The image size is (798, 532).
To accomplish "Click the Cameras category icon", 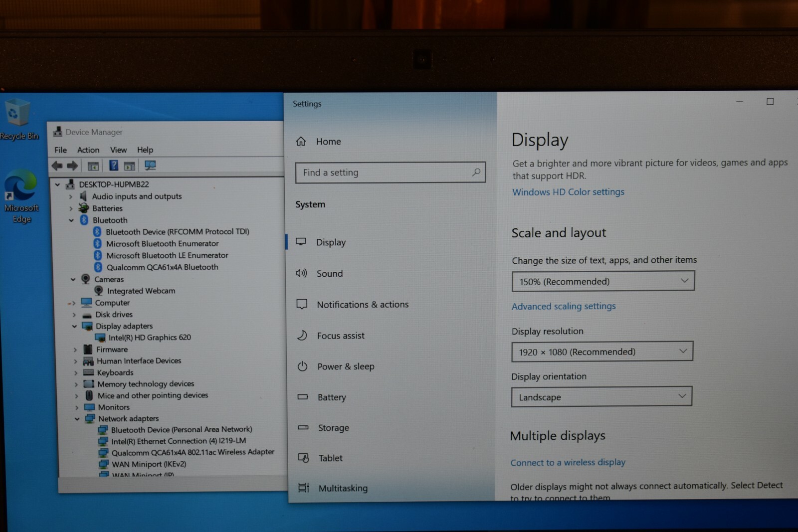I will 86,279.
